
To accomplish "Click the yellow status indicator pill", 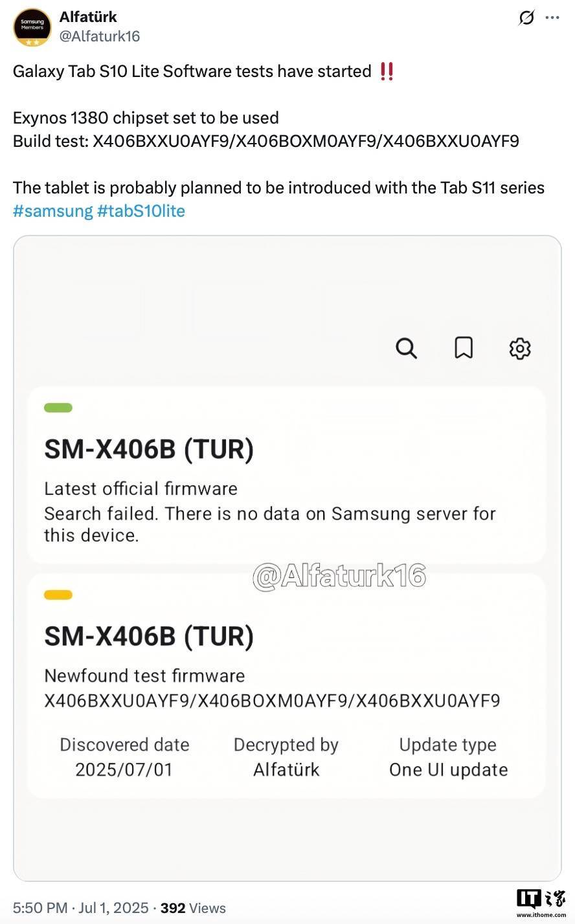I will click(58, 595).
